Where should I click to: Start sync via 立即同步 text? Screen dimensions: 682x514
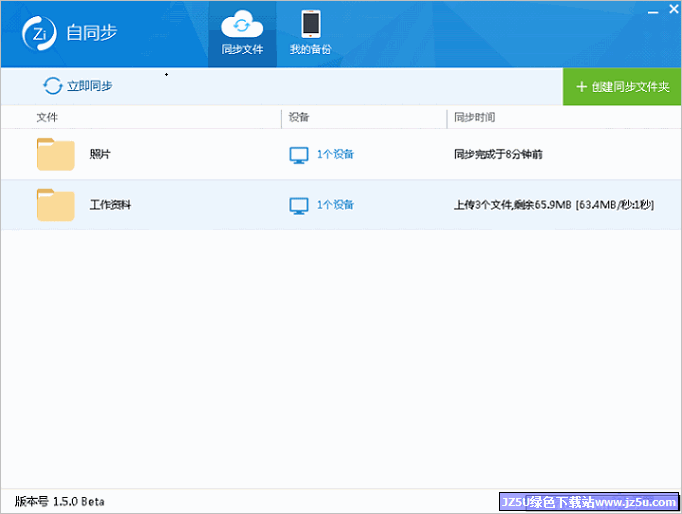(90, 86)
